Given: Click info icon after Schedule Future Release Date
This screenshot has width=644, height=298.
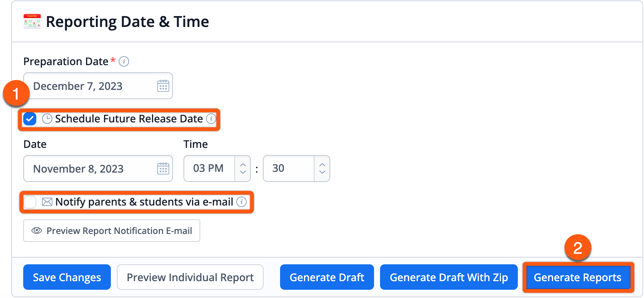Looking at the screenshot, I should (x=211, y=119).
